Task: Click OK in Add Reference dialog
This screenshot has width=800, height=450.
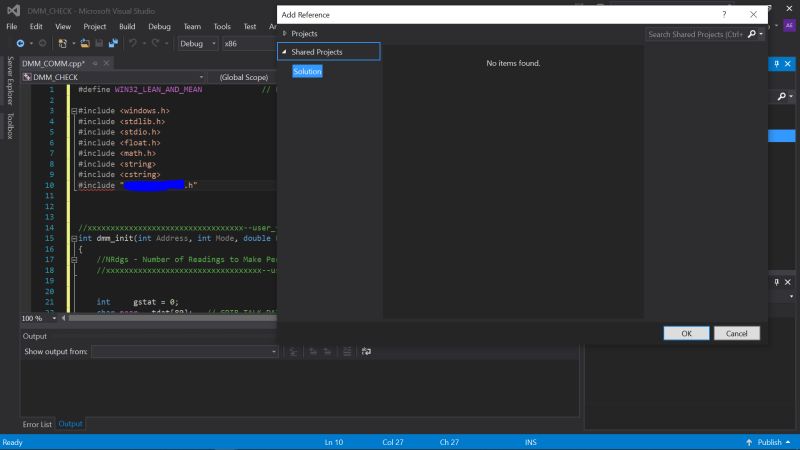Action: [686, 334]
